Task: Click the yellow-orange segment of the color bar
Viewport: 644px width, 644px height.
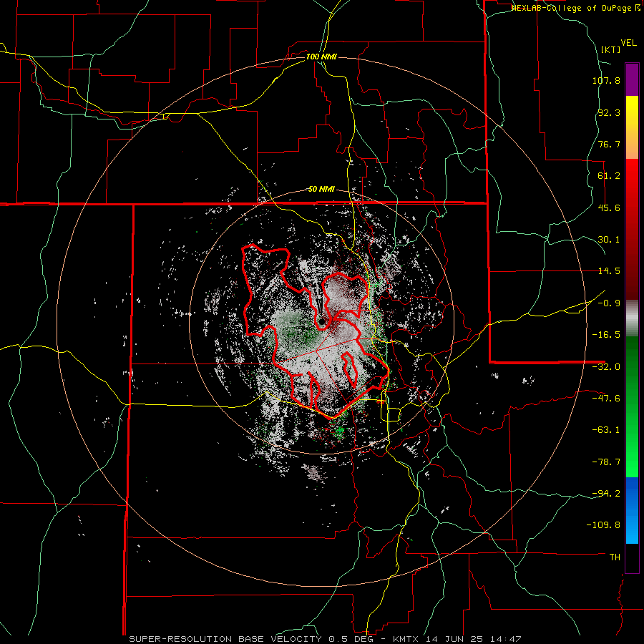Action: pos(632,127)
